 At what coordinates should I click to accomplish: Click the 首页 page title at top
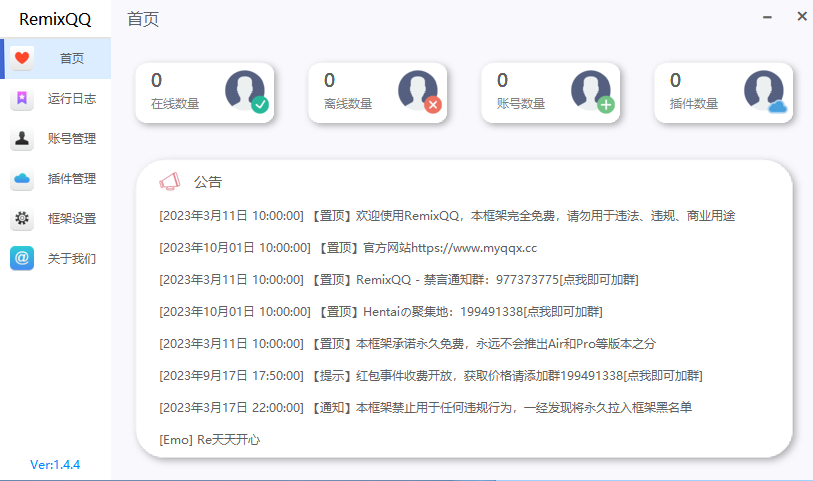point(143,19)
